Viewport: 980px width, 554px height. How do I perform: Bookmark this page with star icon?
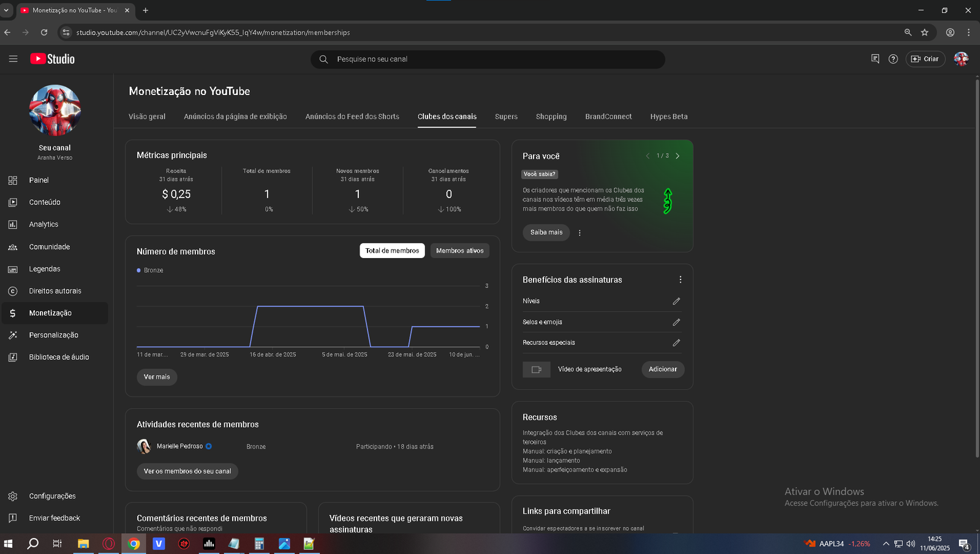click(x=925, y=32)
